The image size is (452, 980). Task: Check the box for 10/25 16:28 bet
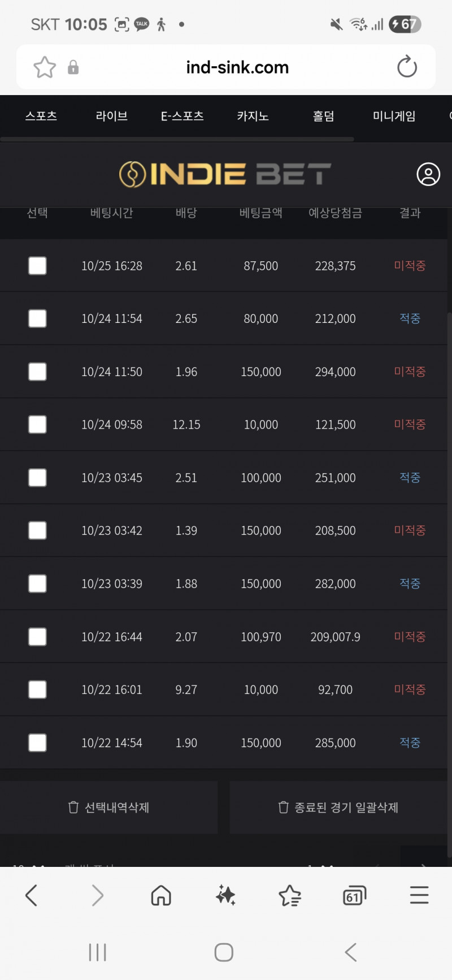(37, 266)
